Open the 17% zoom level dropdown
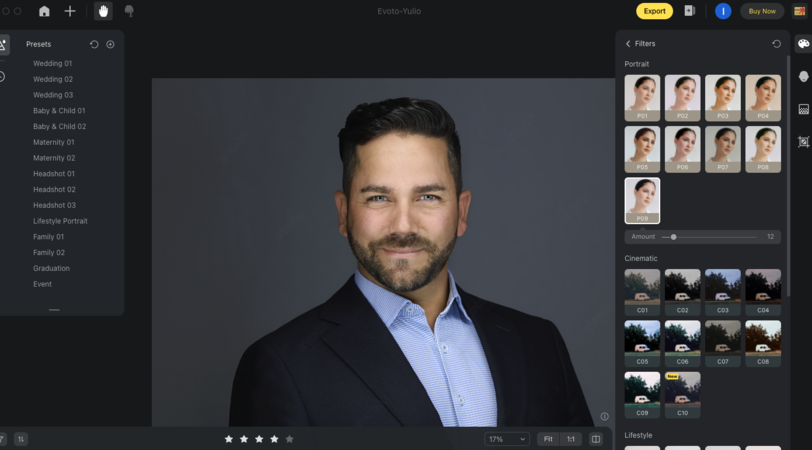 pyautogui.click(x=507, y=439)
